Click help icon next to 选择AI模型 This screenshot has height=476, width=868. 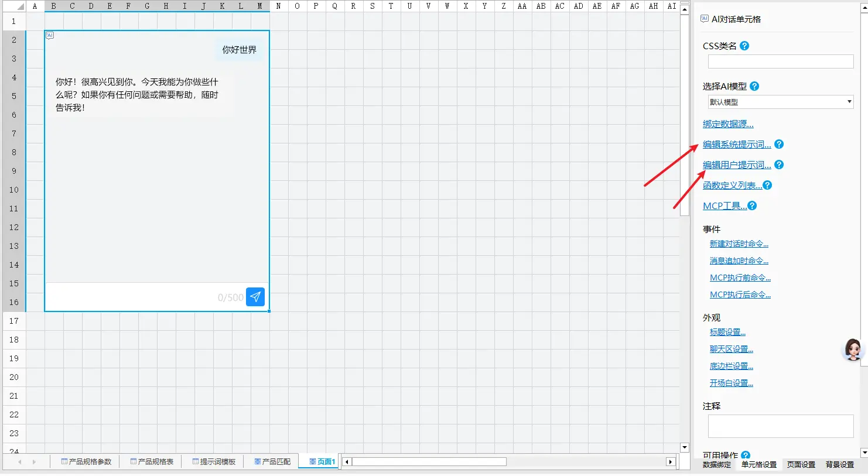pyautogui.click(x=754, y=86)
